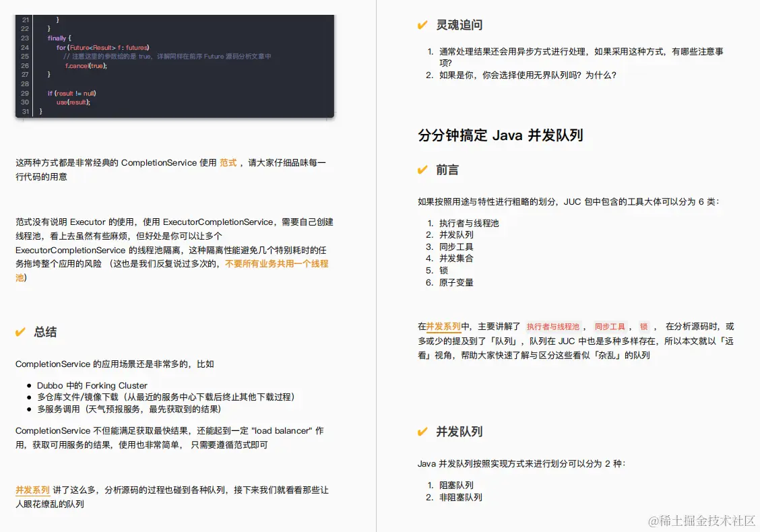This screenshot has height=532, width=760.
Task: Open the 并发系列 link in left column
Action: pyautogui.click(x=32, y=490)
